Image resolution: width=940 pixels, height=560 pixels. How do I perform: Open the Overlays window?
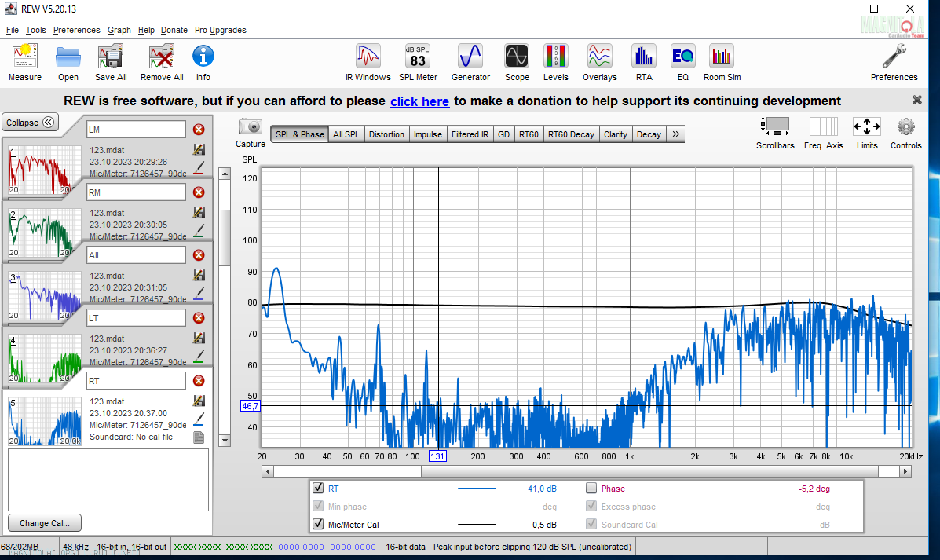click(599, 62)
